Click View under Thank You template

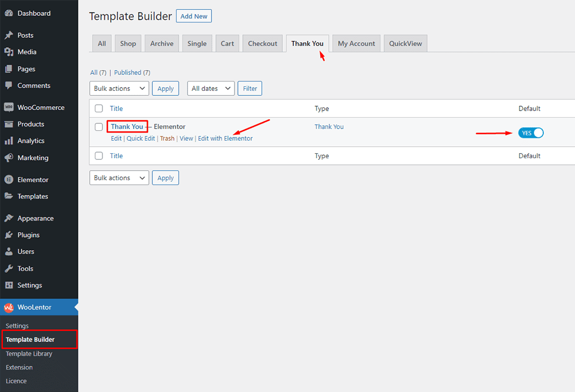click(x=186, y=139)
